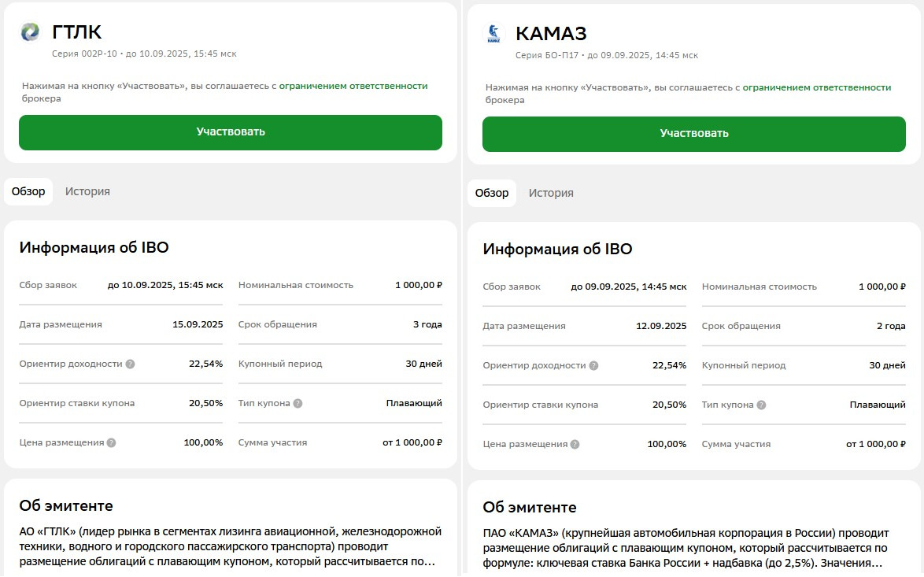Select the Обзор tab under ГТЛК

(28, 191)
